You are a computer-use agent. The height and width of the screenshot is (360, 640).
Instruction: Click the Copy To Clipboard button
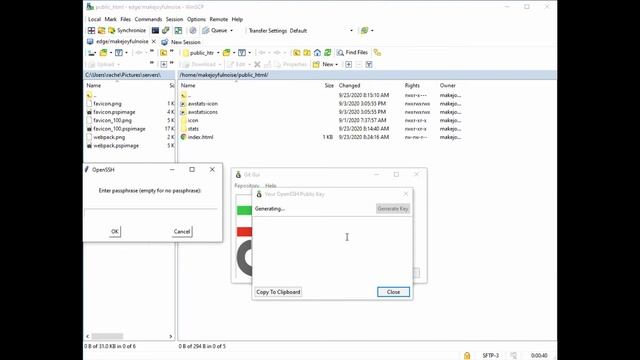click(278, 292)
